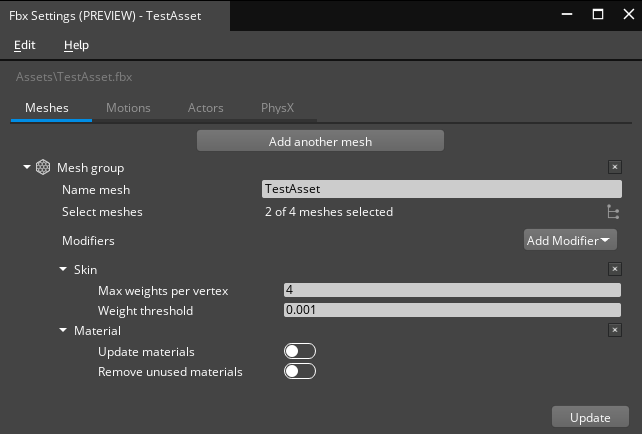Switch to the Actors tab
The image size is (642, 434).
pos(205,107)
